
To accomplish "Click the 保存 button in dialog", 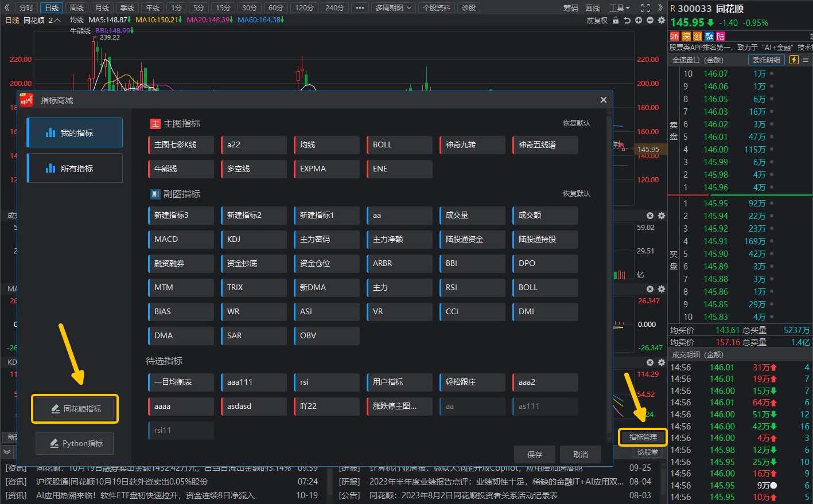I will coord(535,454).
